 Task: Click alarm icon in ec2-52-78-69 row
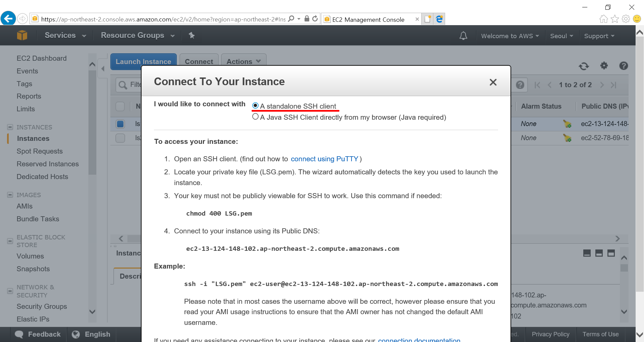click(567, 138)
